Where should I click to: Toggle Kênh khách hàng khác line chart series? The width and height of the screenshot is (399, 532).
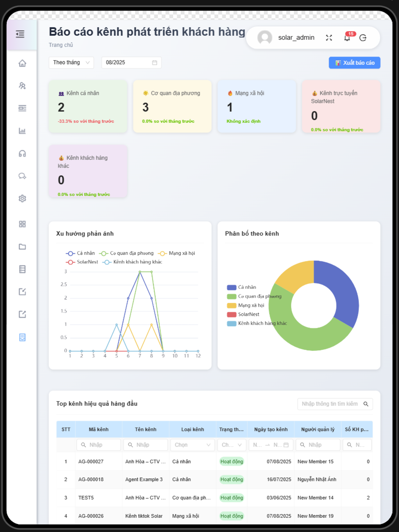[132, 262]
